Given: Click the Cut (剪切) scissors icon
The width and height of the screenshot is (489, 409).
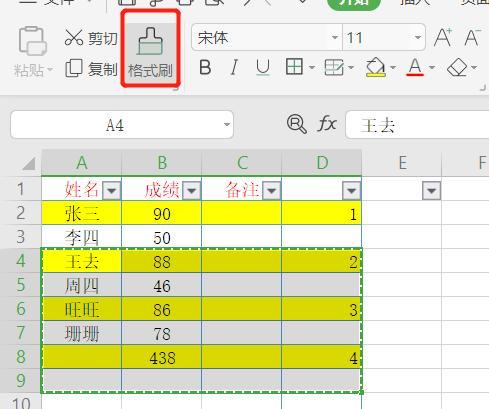Looking at the screenshot, I should tap(74, 37).
